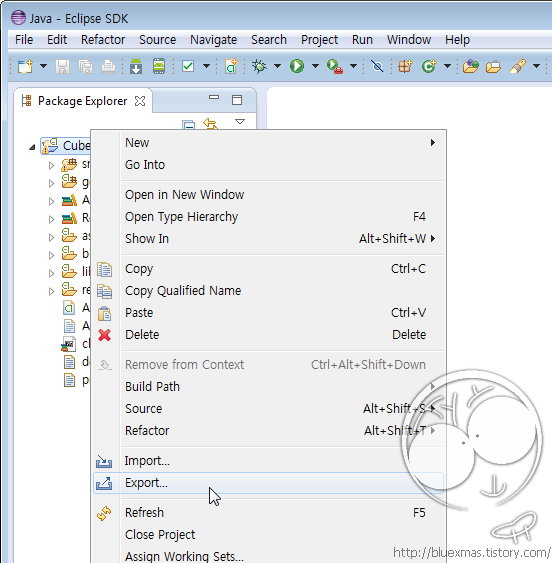Image resolution: width=552 pixels, height=563 pixels.
Task: Click the External Tools run icon
Action: [335, 66]
